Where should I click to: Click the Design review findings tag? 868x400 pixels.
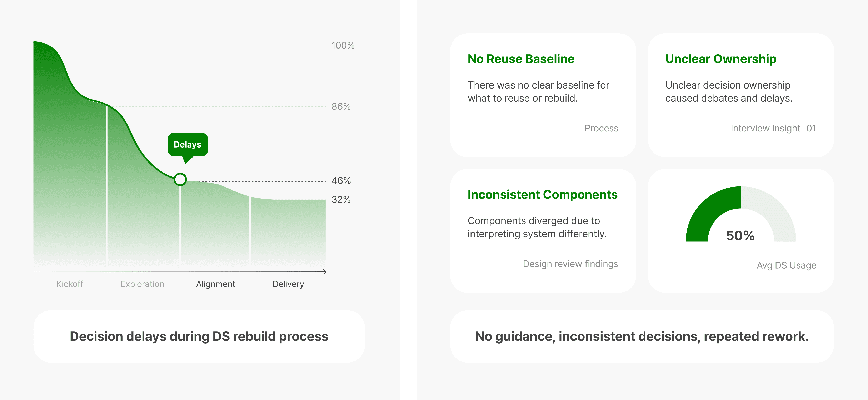pyautogui.click(x=570, y=264)
